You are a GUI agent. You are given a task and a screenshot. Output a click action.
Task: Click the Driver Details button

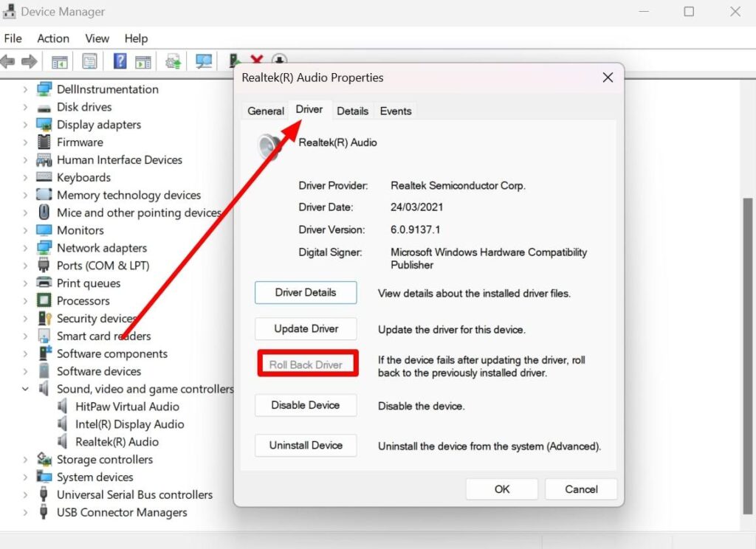[306, 292]
